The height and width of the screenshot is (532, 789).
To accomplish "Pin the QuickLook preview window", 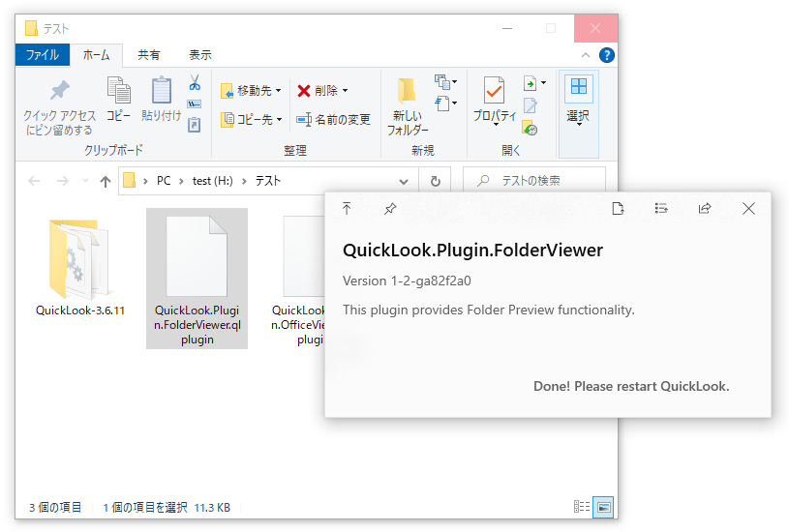I will pyautogui.click(x=390, y=208).
